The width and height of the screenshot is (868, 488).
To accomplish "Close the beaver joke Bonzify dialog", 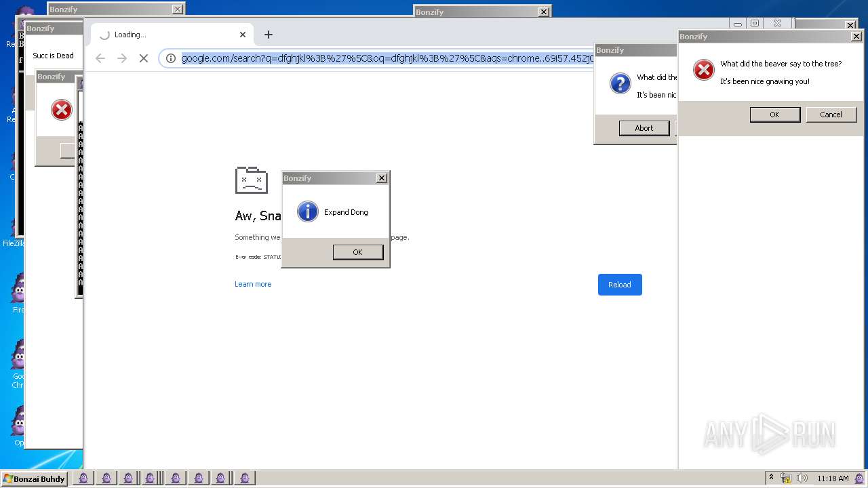I will [856, 37].
